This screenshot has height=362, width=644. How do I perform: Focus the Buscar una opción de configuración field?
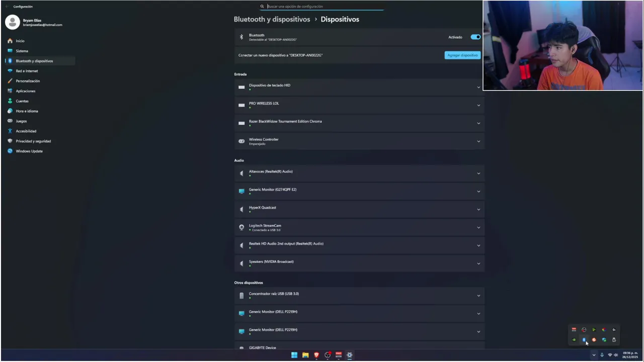click(321, 7)
